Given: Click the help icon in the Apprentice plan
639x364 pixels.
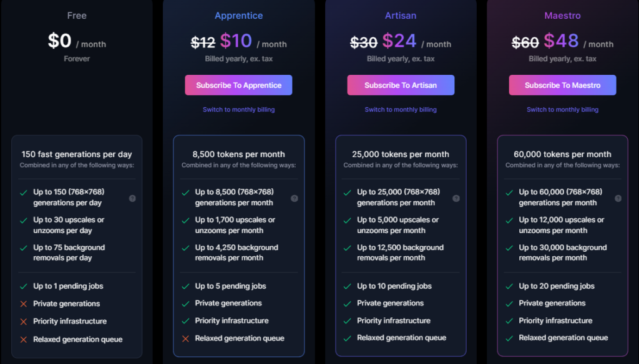Looking at the screenshot, I should click(x=295, y=198).
